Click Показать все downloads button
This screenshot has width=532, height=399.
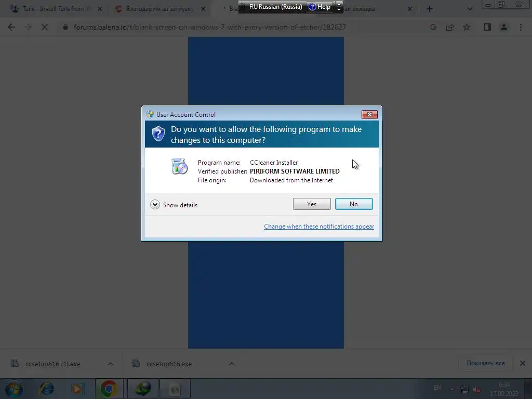486,363
